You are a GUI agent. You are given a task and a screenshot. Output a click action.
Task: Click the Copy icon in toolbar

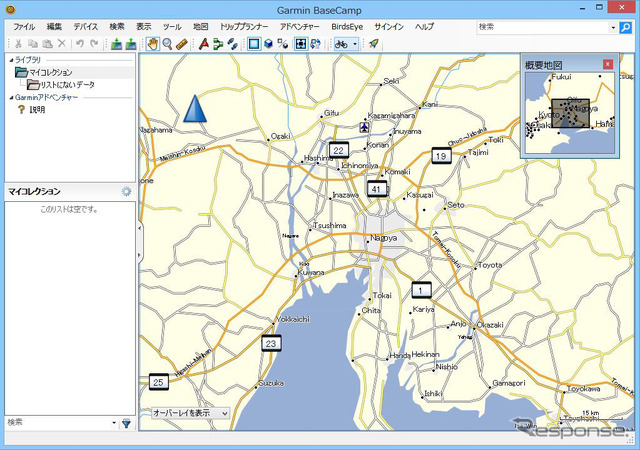coord(33,43)
